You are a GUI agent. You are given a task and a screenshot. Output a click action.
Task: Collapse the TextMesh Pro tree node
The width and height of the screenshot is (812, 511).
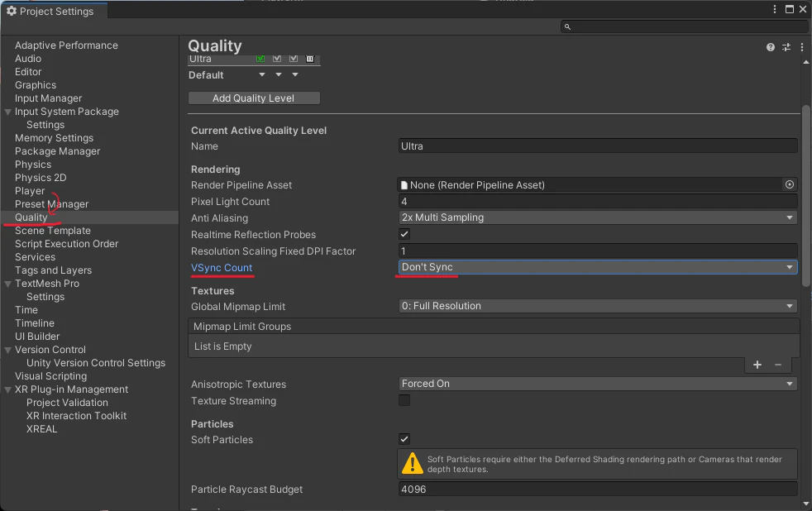click(x=7, y=284)
